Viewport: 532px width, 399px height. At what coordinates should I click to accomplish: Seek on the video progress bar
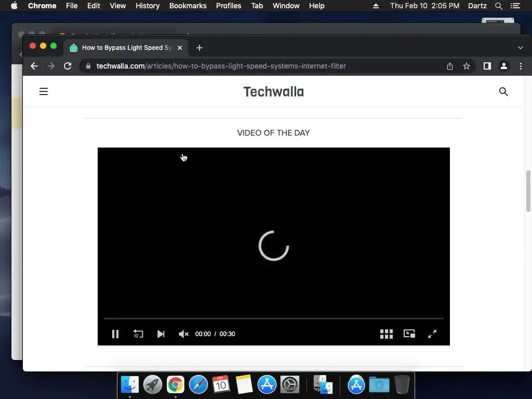tap(273, 318)
